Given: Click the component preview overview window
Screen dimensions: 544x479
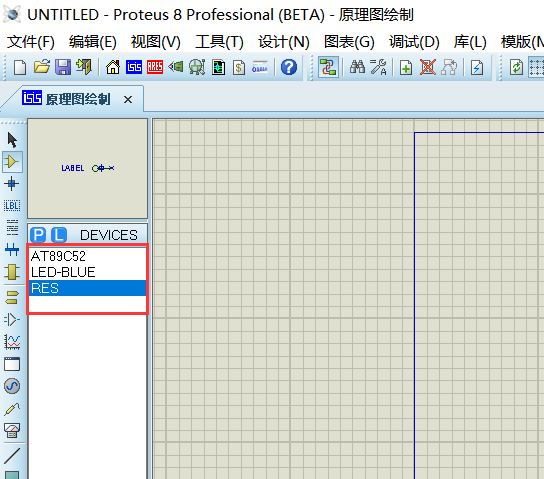Looking at the screenshot, I should 87,169.
